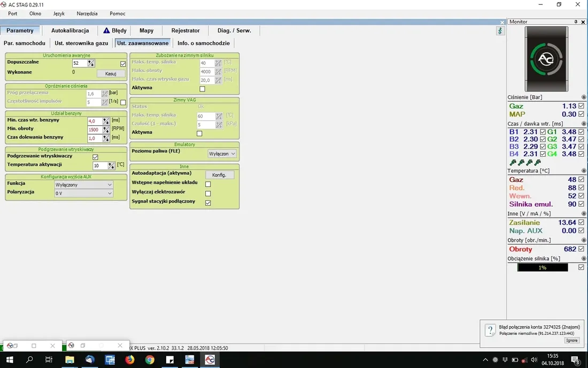This screenshot has width=588, height=368.
Task: Open the Port menu
Action: (12, 13)
